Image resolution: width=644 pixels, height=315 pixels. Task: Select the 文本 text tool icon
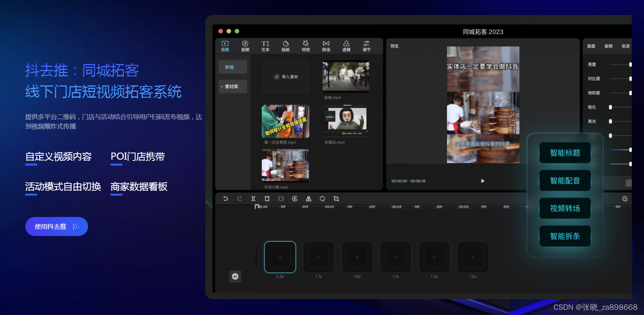tap(265, 46)
